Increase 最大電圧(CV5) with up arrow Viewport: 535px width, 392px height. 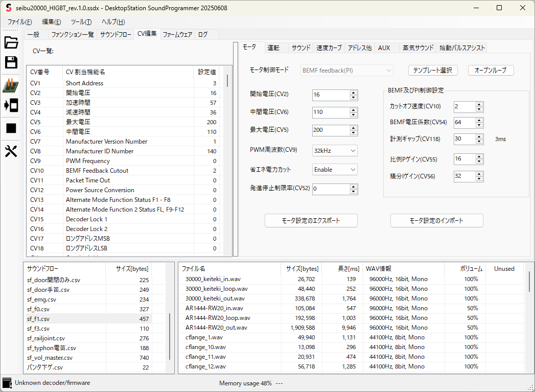[x=354, y=128]
